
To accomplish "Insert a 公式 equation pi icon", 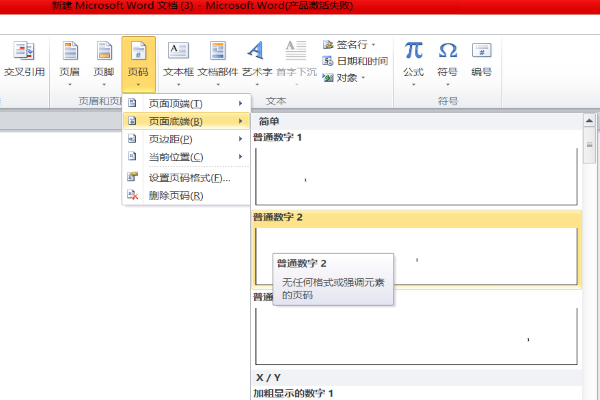I will point(414,51).
